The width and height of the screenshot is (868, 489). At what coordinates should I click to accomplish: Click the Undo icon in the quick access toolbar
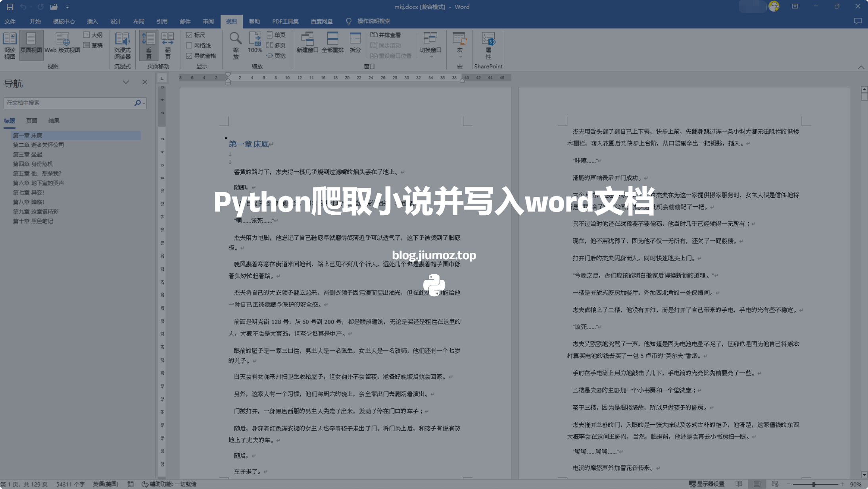click(x=23, y=7)
